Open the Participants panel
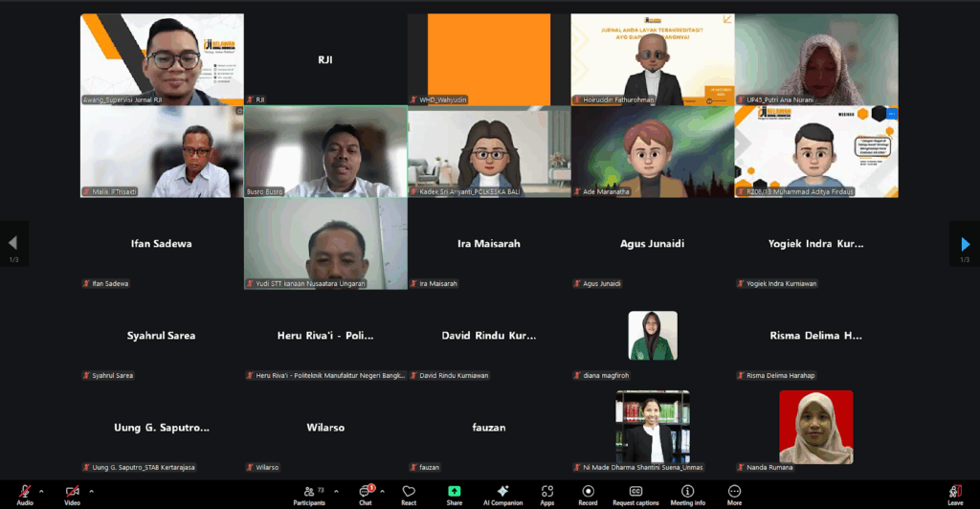Viewport: 980px width, 509px height. pyautogui.click(x=309, y=493)
